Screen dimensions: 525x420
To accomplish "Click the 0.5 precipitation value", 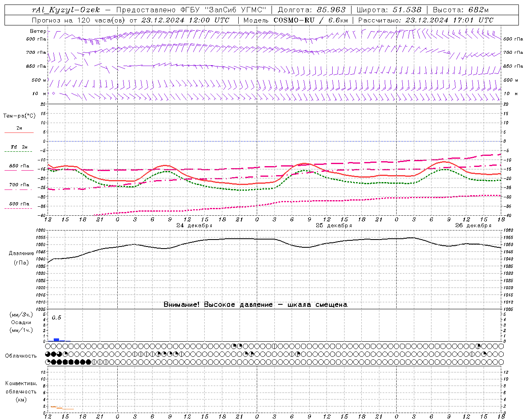I will pyautogui.click(x=56, y=318).
